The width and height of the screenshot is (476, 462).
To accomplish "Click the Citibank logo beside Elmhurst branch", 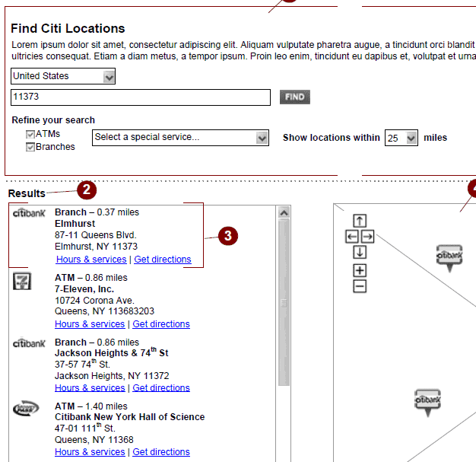I will 29,213.
